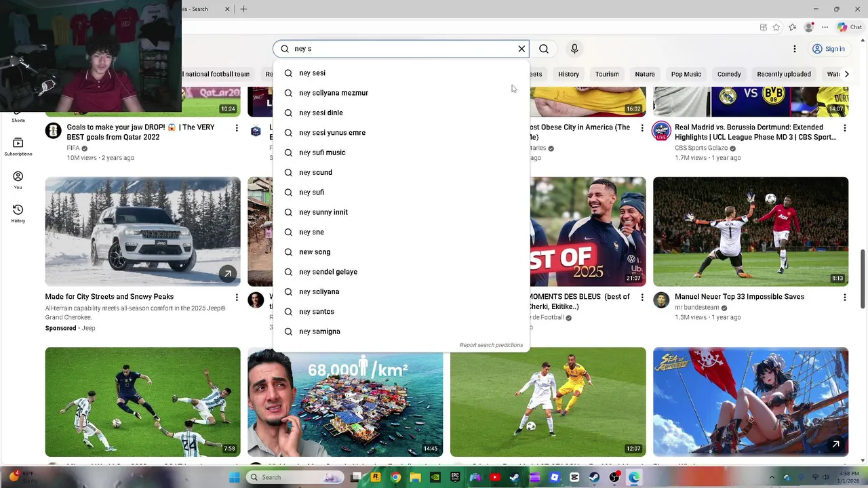
Task: Click the Sign in button
Action: tap(829, 49)
